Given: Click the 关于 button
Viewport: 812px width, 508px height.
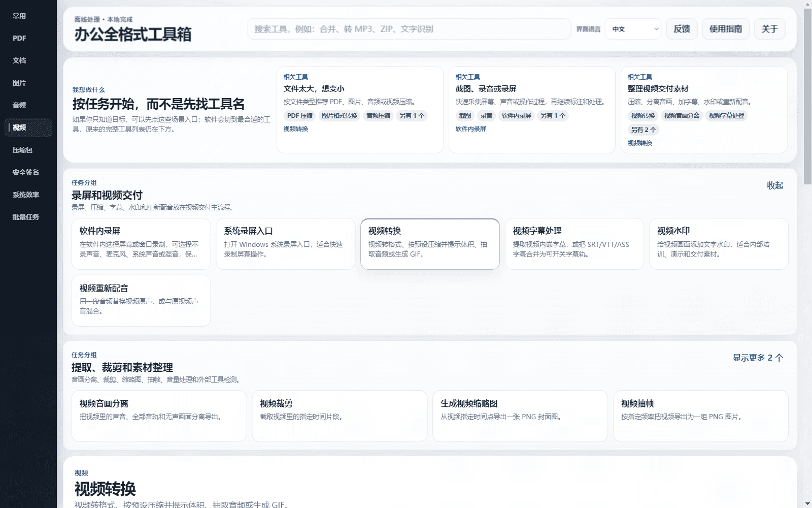Looking at the screenshot, I should 770,29.
